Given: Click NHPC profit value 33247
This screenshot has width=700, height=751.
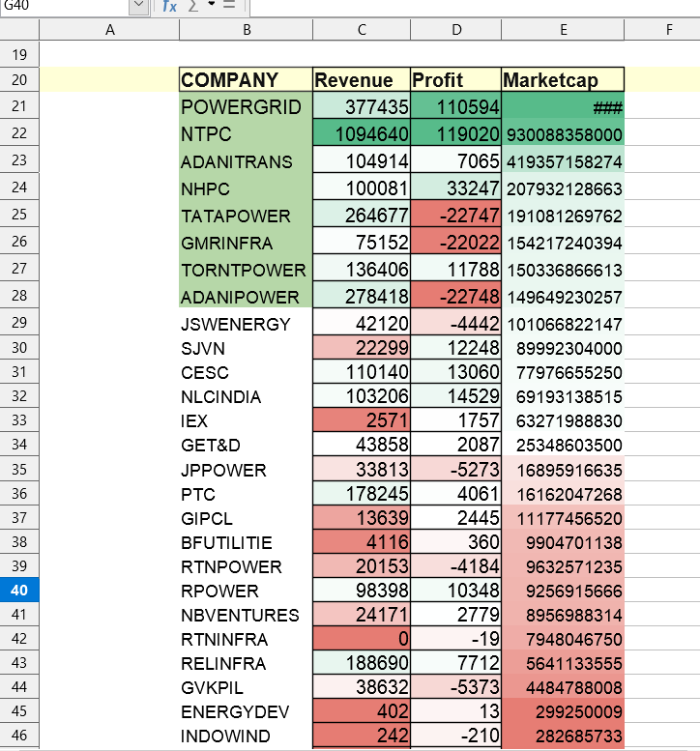Looking at the screenshot, I should [x=455, y=187].
